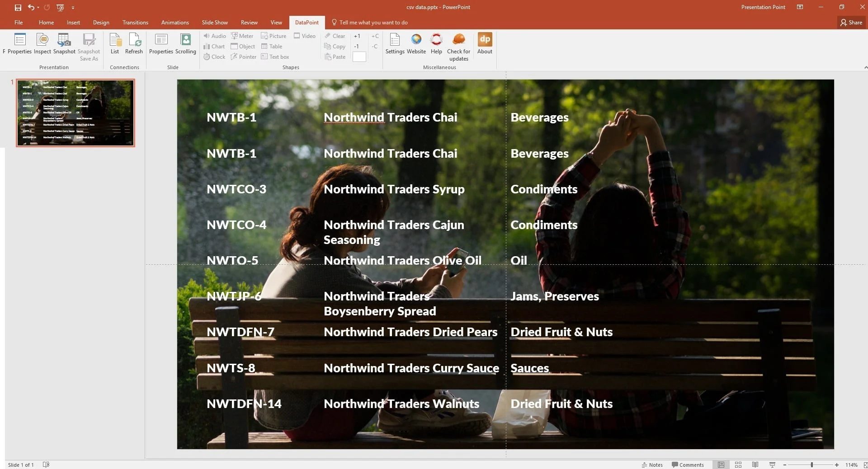Open the Ribbon Display Options menu

pos(799,7)
